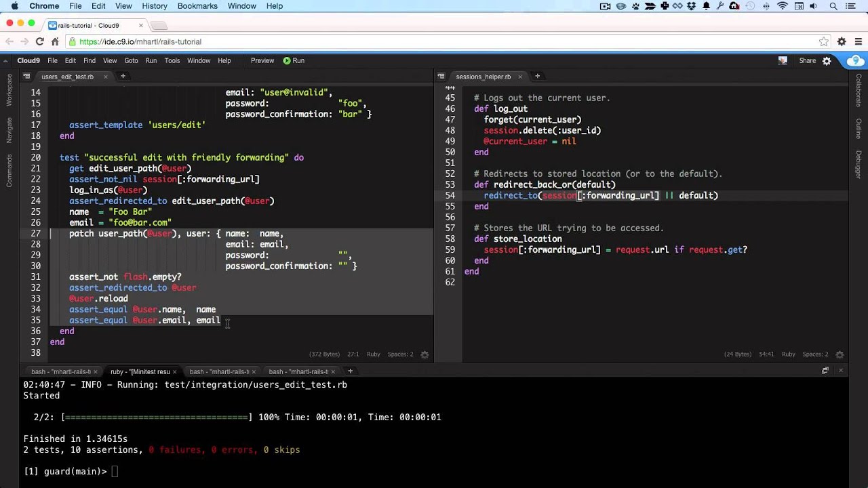The height and width of the screenshot is (488, 868).
Task: Bookmark page with star icon
Action: 823,41
